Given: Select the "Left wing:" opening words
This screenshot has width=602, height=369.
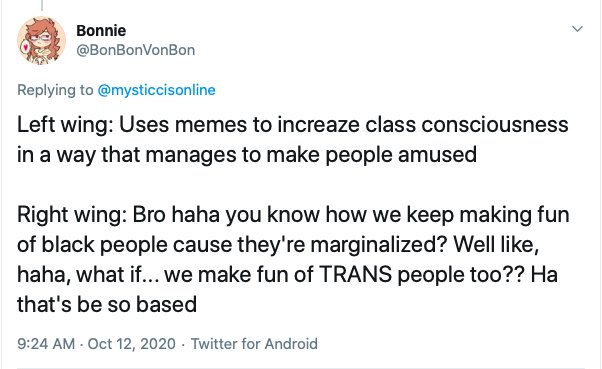Looking at the screenshot, I should [65, 126].
